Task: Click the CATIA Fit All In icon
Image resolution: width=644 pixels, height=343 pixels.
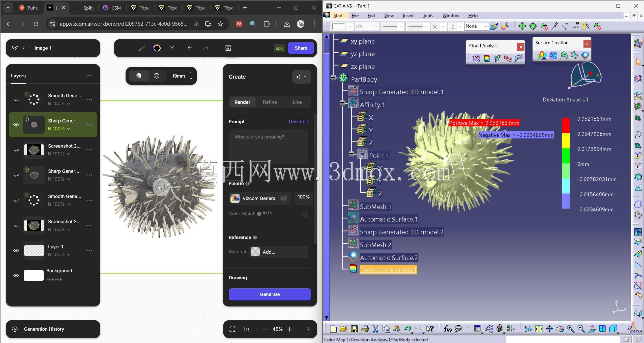Action: [539, 329]
